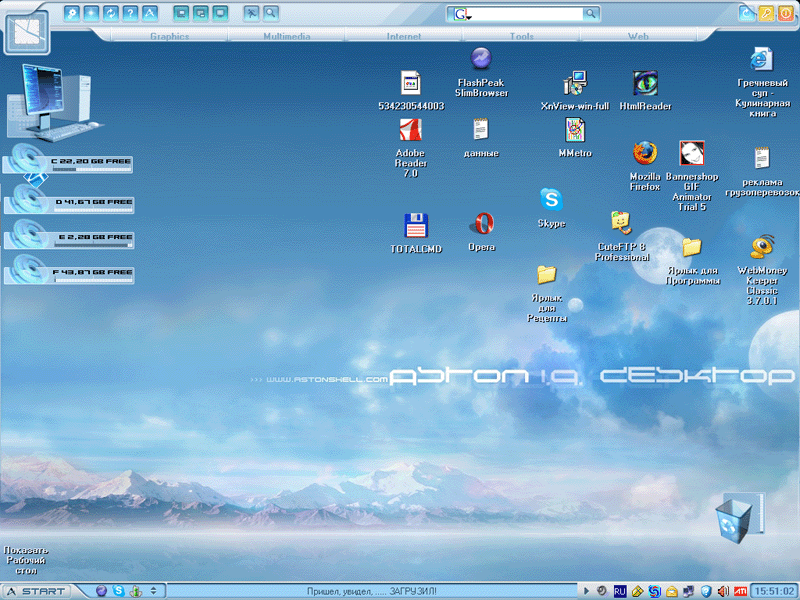The image size is (800, 600).
Task: Open the Mozilla Firefox desktop icon
Action: (x=645, y=153)
